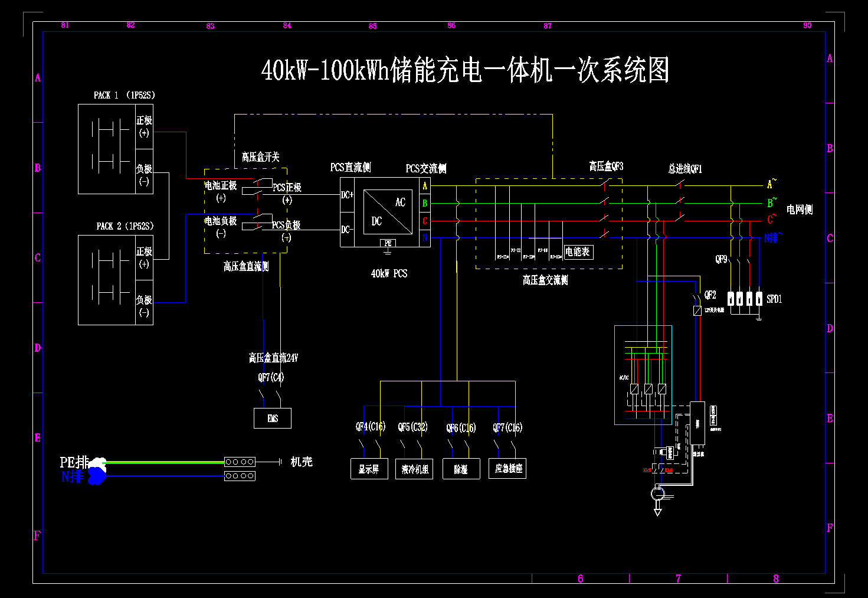This screenshot has width=868, height=598.
Task: Click the PE ground terminal on PCS
Action: pyautogui.click(x=388, y=244)
